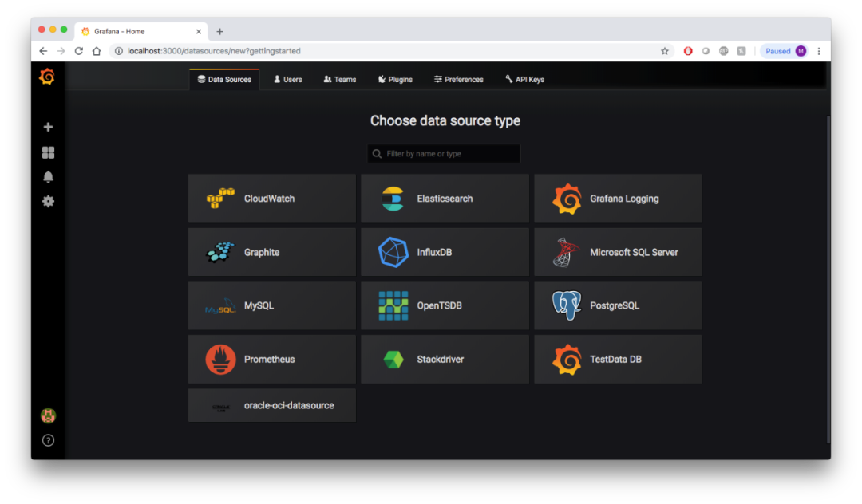Image resolution: width=862 pixels, height=504 pixels.
Task: Choose TestData DB label text
Action: pos(615,360)
